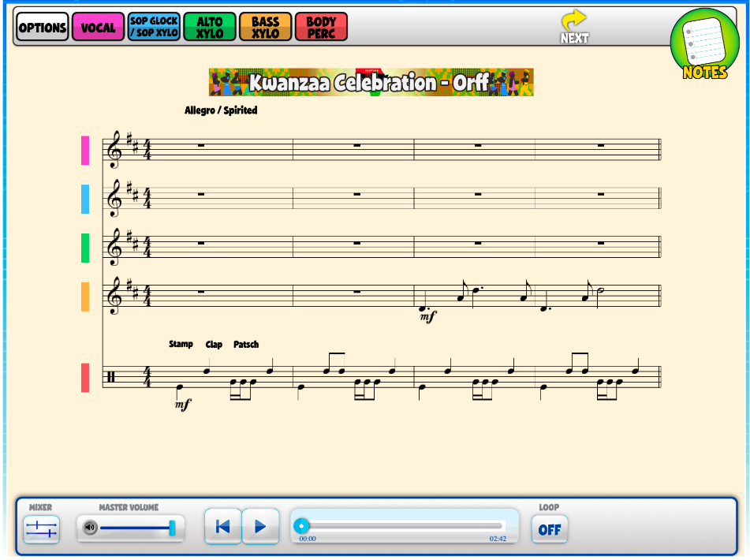Select the Body Perc part
The width and height of the screenshot is (750, 560).
point(321,28)
